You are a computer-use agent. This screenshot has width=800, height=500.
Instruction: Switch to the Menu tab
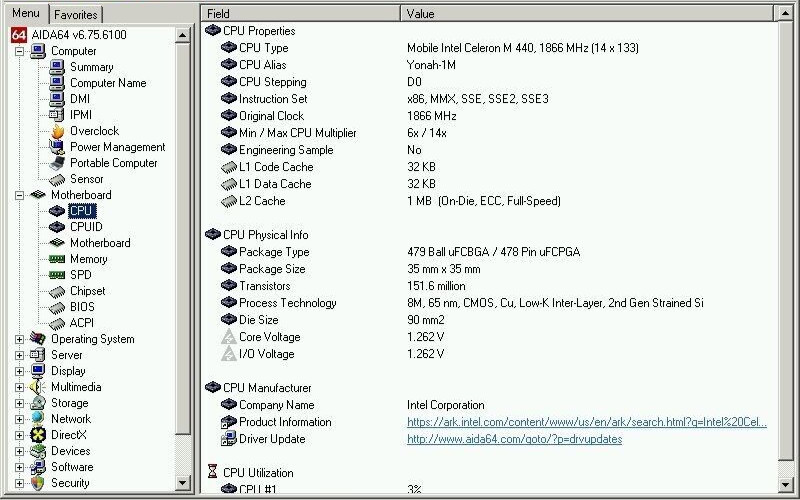(27, 13)
